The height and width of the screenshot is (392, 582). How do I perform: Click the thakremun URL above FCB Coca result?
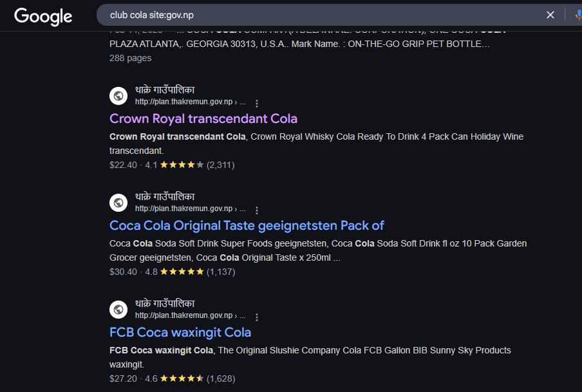pyautogui.click(x=190, y=315)
